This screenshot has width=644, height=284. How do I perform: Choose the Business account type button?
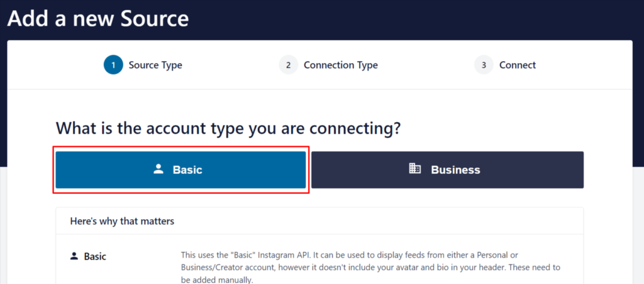tap(447, 170)
